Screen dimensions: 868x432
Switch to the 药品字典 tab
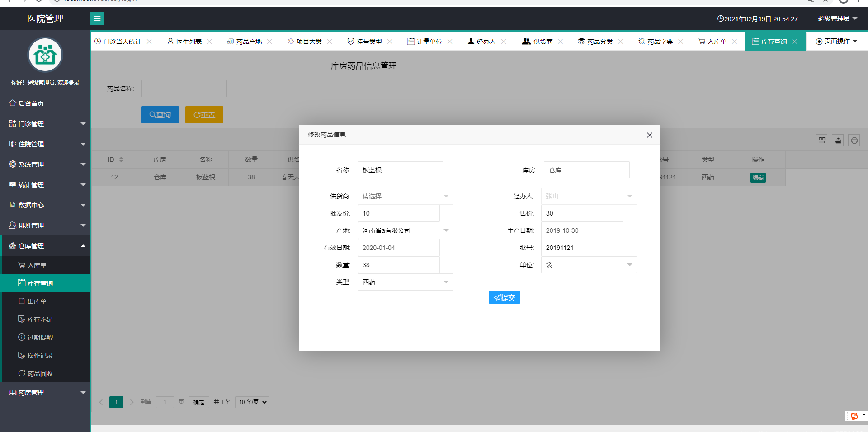click(659, 41)
